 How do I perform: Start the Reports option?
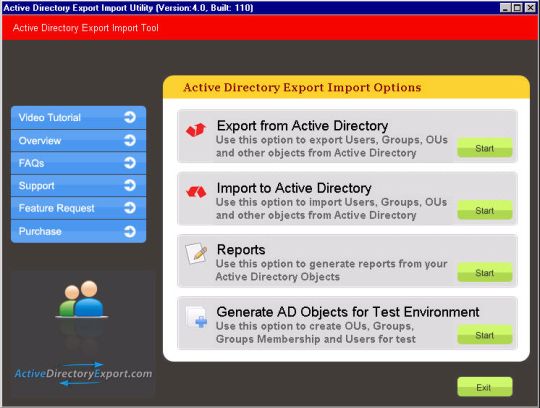(485, 272)
